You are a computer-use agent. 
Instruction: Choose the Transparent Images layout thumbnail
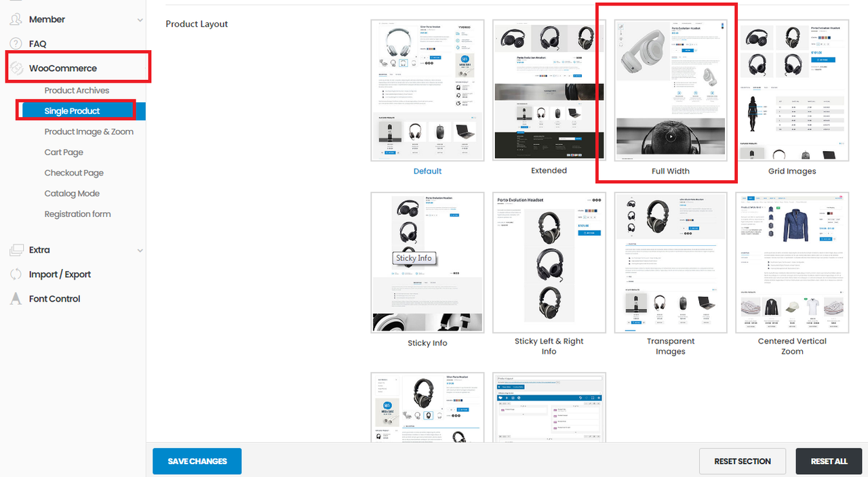click(x=670, y=262)
